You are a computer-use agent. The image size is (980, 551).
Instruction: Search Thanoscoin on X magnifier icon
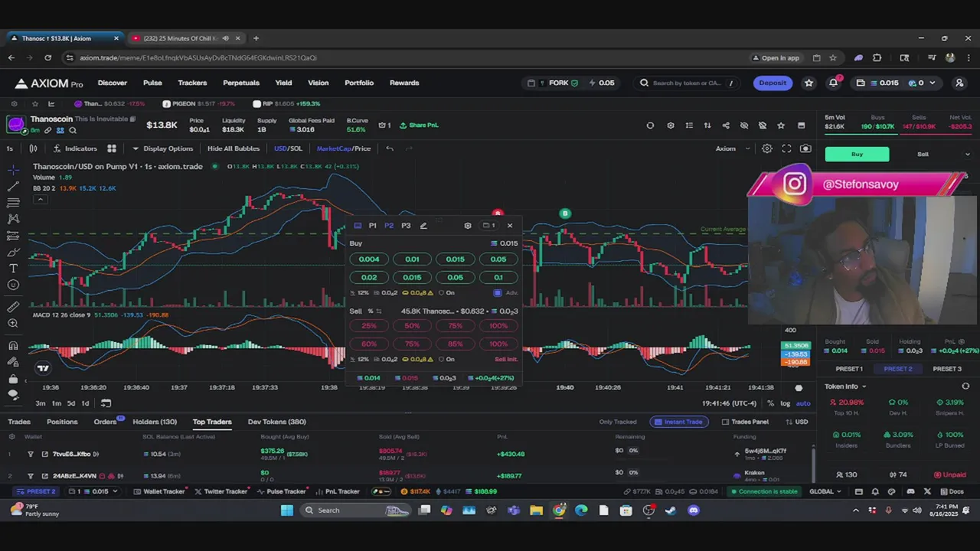(x=73, y=130)
